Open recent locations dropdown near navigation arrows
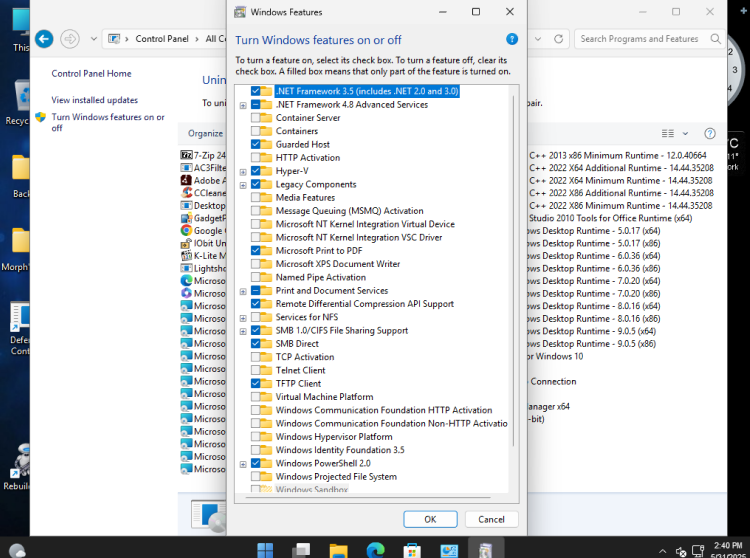The height and width of the screenshot is (558, 750). pos(94,39)
